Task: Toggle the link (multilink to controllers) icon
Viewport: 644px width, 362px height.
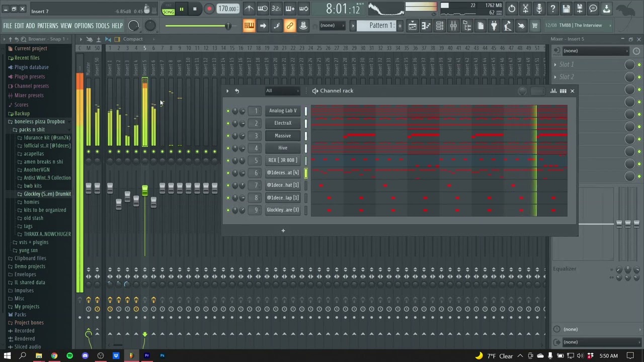Action: [290, 26]
